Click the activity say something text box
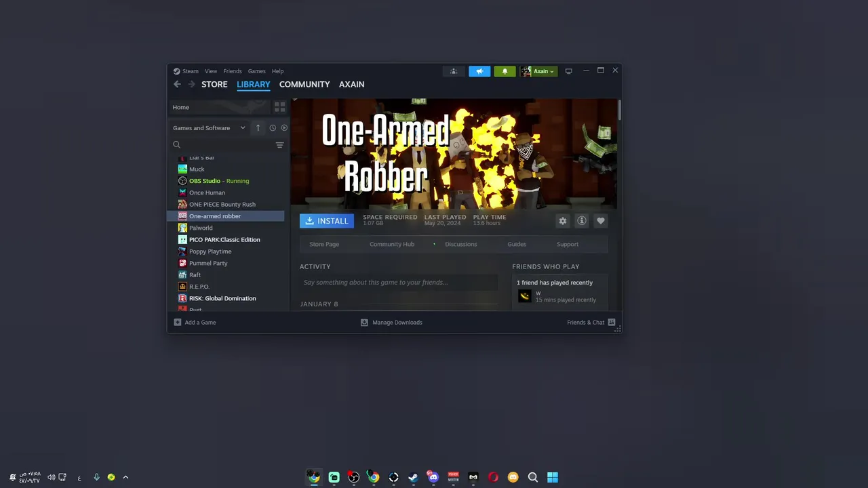This screenshot has height=488, width=868. point(399,283)
